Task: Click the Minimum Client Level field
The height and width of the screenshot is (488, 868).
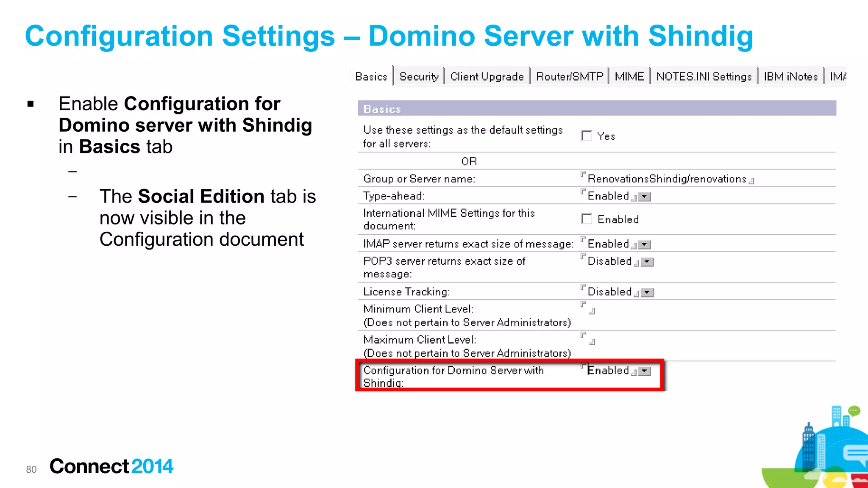Action: click(588, 308)
